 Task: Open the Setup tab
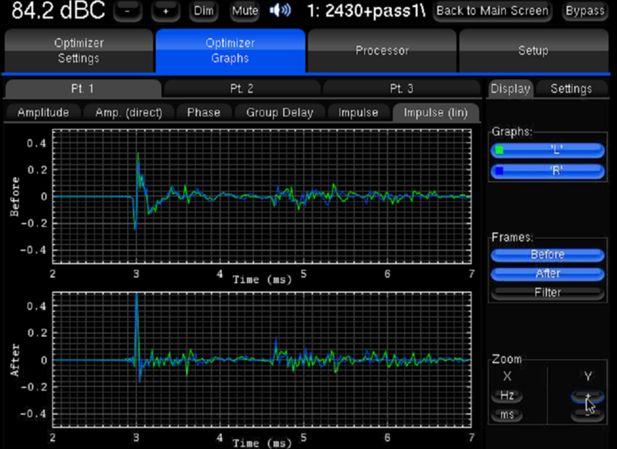point(533,51)
